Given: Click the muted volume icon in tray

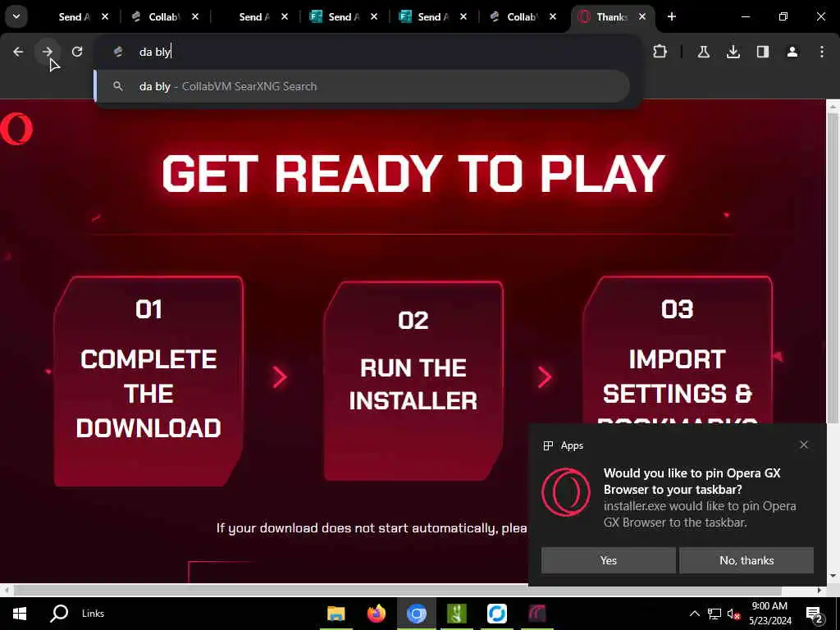Looking at the screenshot, I should tap(733, 614).
